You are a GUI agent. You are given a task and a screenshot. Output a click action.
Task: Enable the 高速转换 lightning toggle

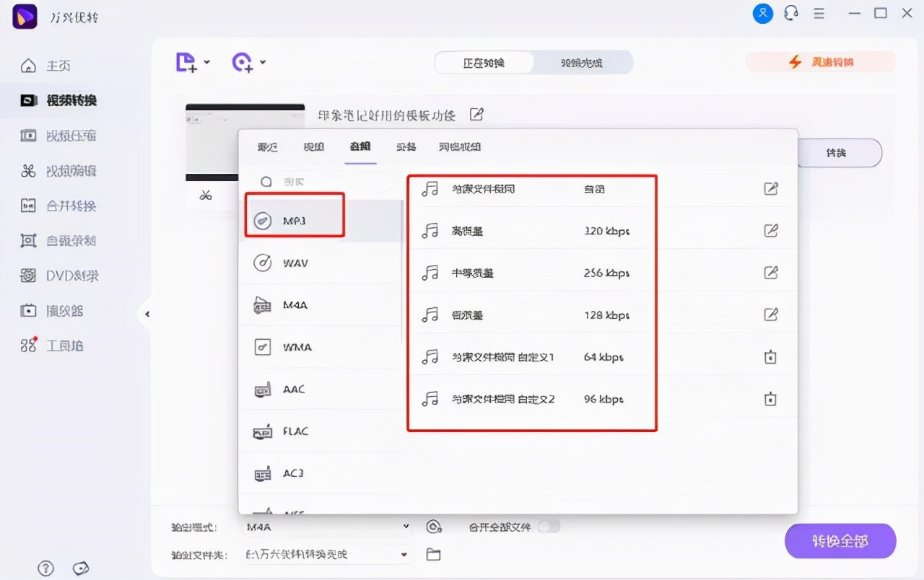click(821, 62)
